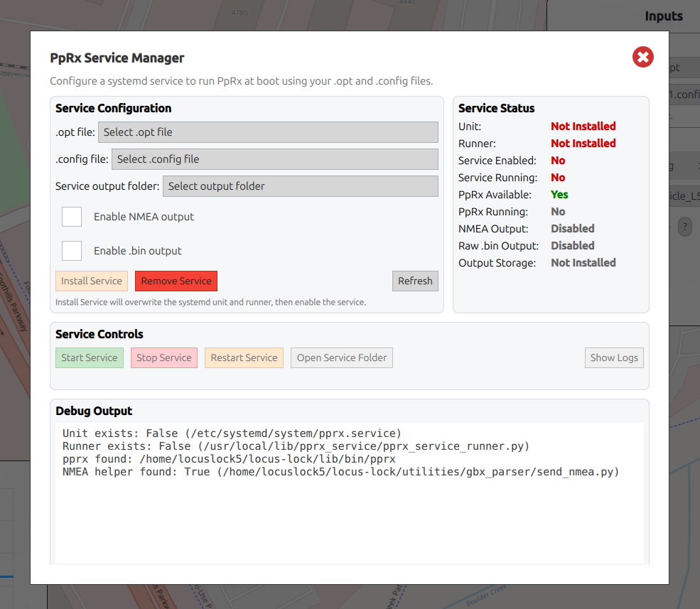
Task: Click the 'Enable .bin output' label text
Action: 137,251
